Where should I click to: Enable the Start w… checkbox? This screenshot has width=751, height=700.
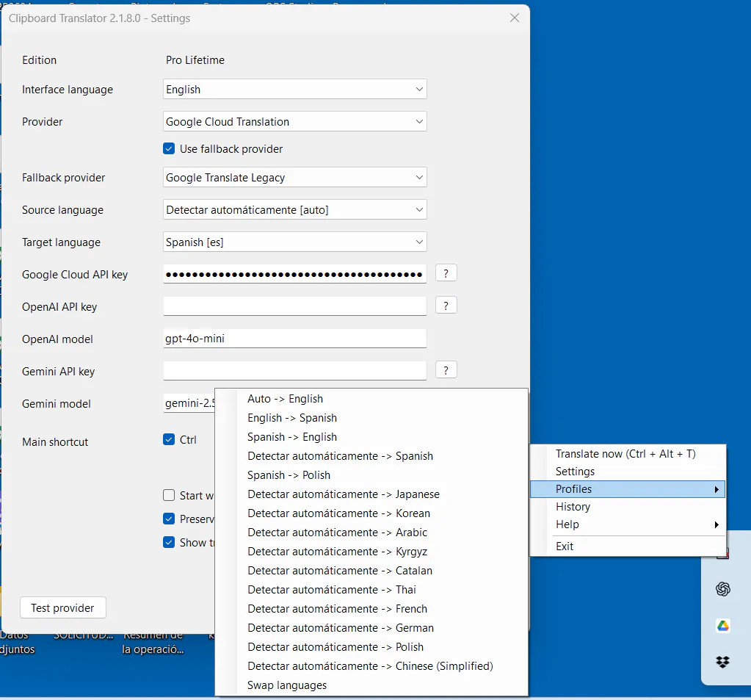pyautogui.click(x=169, y=495)
